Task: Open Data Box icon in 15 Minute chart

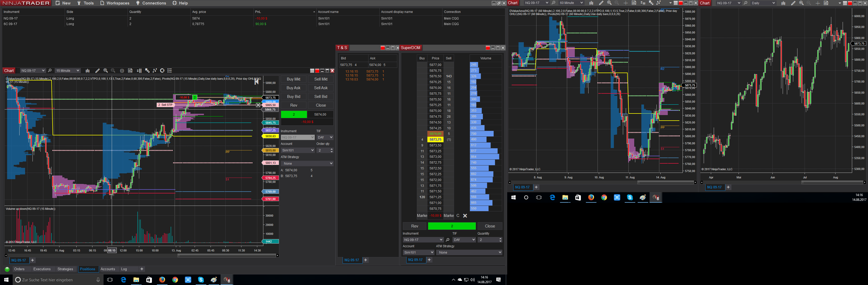Action: click(130, 71)
